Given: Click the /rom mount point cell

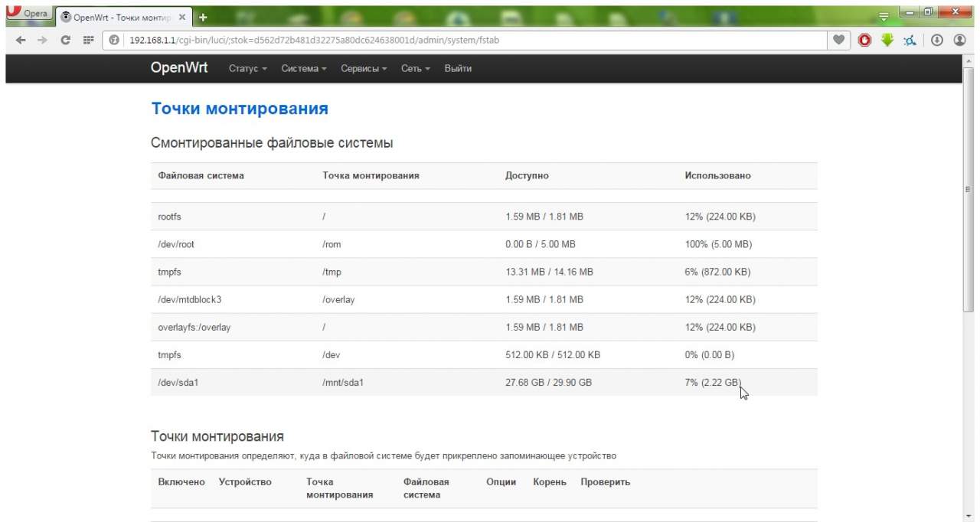Looking at the screenshot, I should point(332,244).
